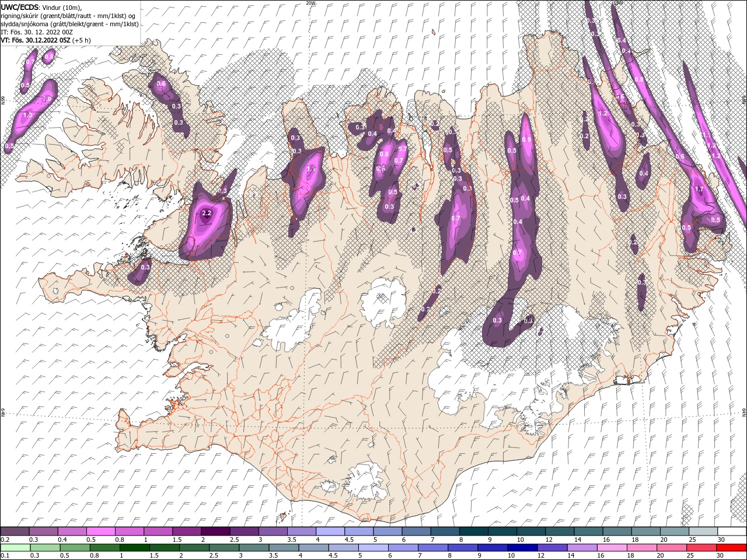Click the 0.9 precipitation value on the map

point(526,139)
